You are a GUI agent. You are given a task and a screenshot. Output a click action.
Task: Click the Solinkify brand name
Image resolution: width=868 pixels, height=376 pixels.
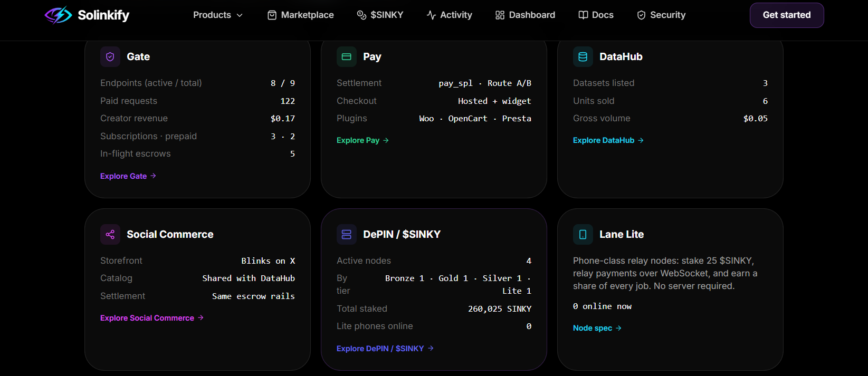pos(103,15)
